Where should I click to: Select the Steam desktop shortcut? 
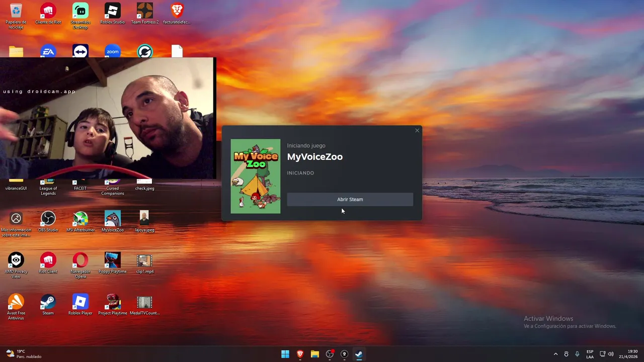[48, 305]
